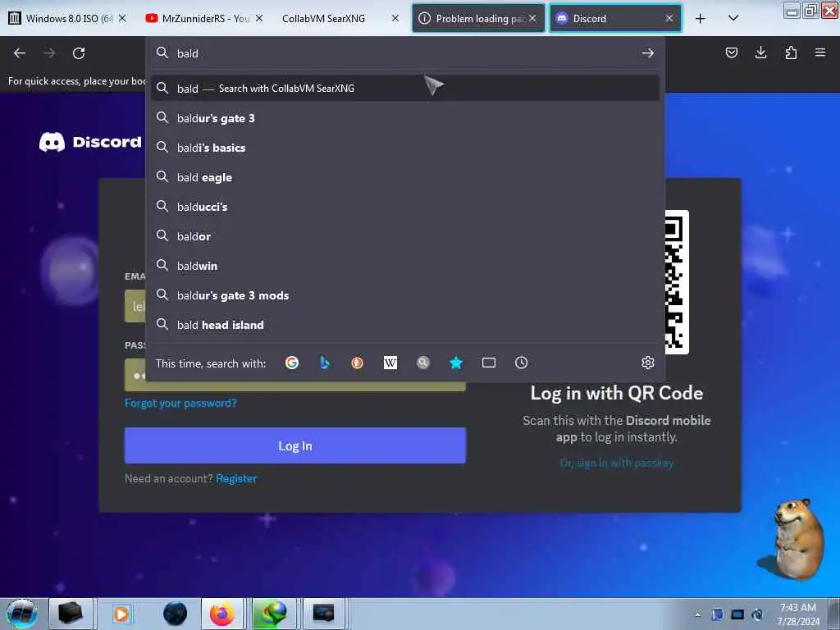Search this time with Bing icon

pyautogui.click(x=325, y=363)
